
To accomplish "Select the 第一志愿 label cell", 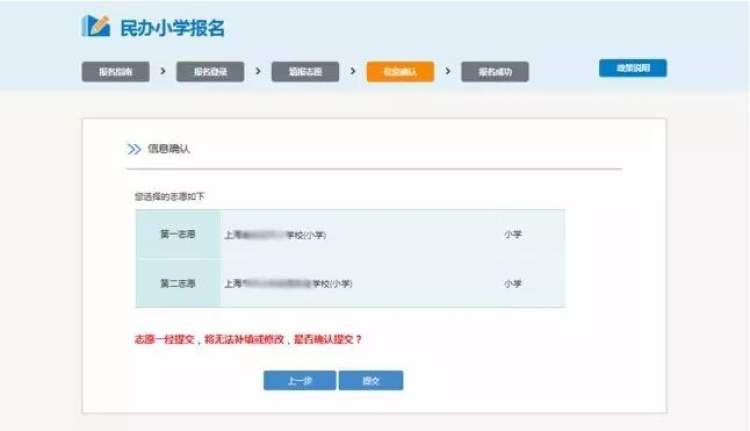I will click(178, 234).
